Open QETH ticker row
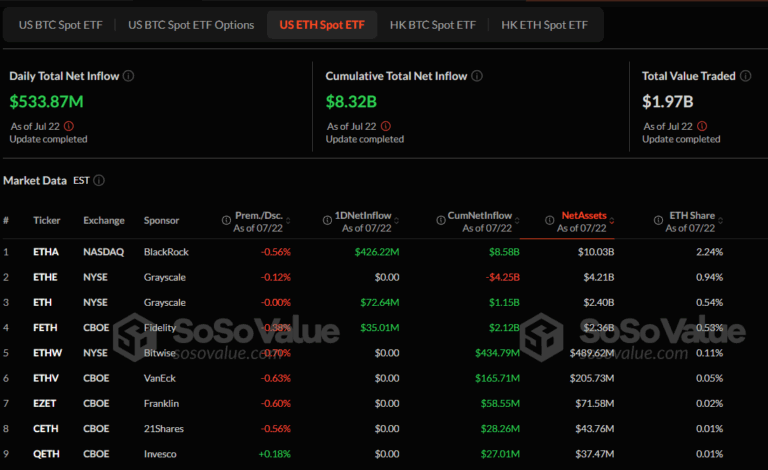768x470 pixels. (x=46, y=454)
